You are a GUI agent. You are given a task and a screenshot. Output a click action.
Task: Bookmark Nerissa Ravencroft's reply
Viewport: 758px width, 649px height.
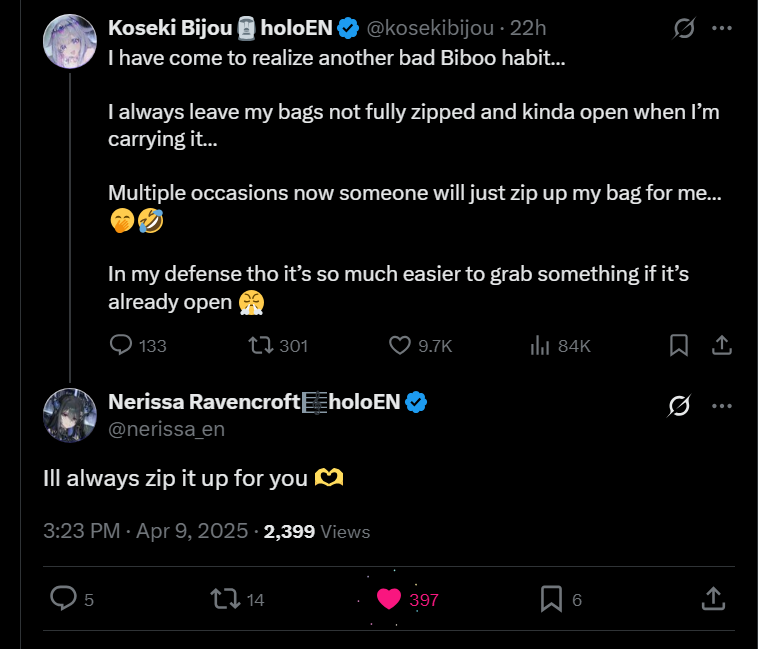tap(551, 599)
